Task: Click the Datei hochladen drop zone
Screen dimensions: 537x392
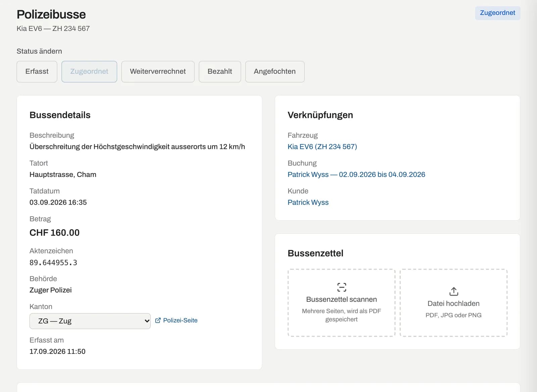Action: pyautogui.click(x=454, y=303)
